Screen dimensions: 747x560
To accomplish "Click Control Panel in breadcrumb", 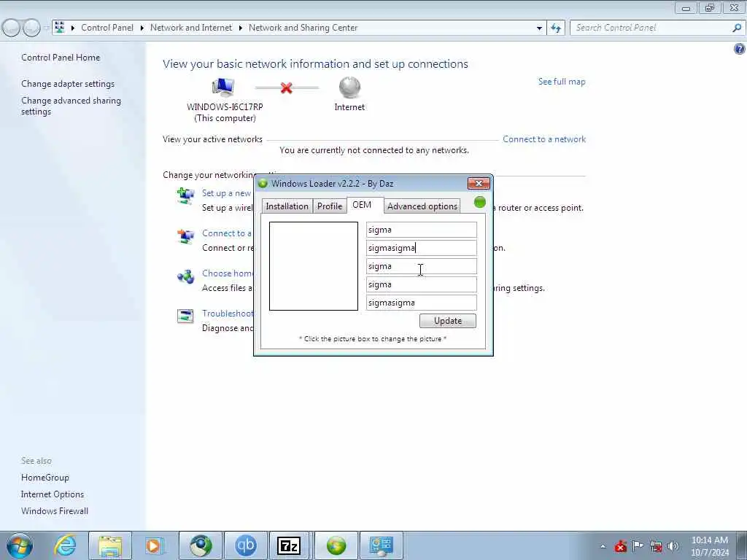I will pos(107,28).
